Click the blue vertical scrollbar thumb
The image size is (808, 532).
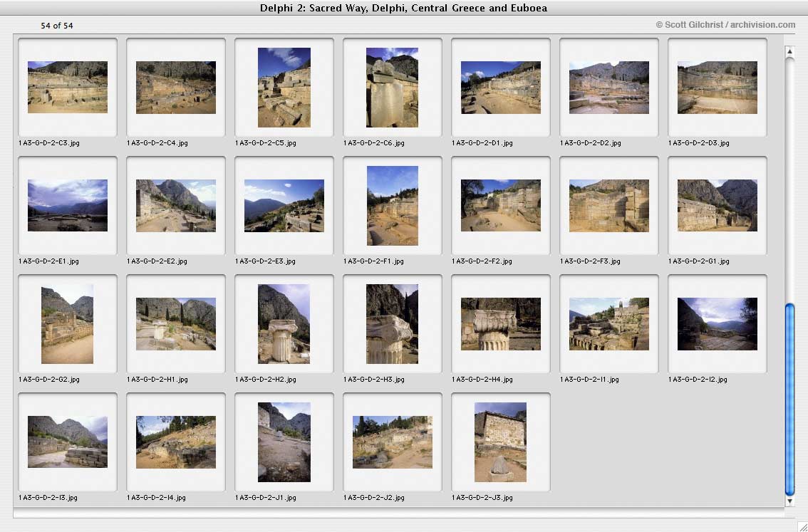tap(789, 399)
